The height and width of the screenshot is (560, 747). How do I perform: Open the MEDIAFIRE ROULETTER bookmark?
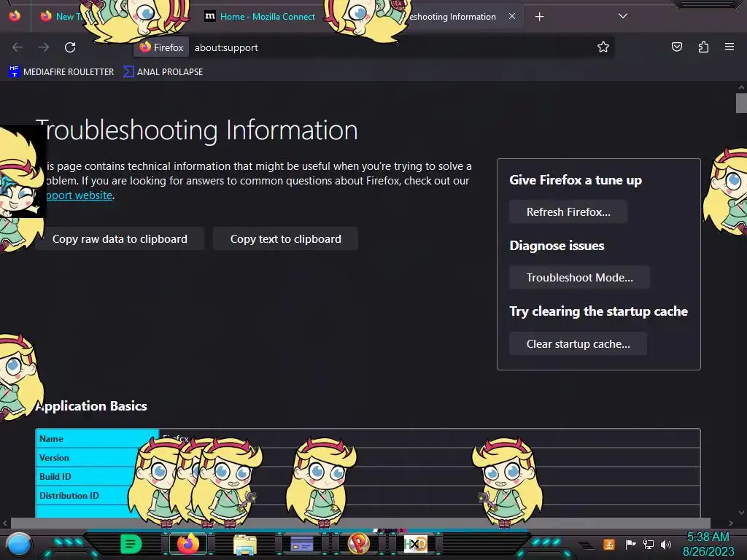pos(61,72)
